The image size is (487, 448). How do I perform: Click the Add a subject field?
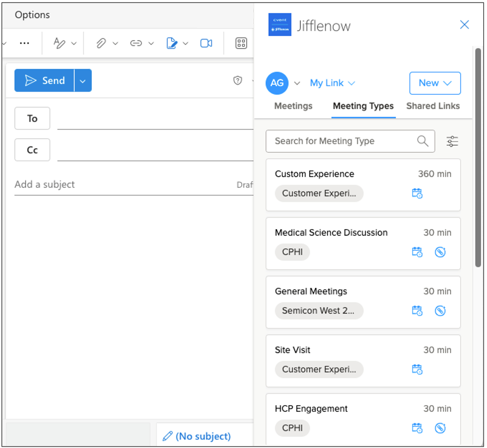click(123, 185)
